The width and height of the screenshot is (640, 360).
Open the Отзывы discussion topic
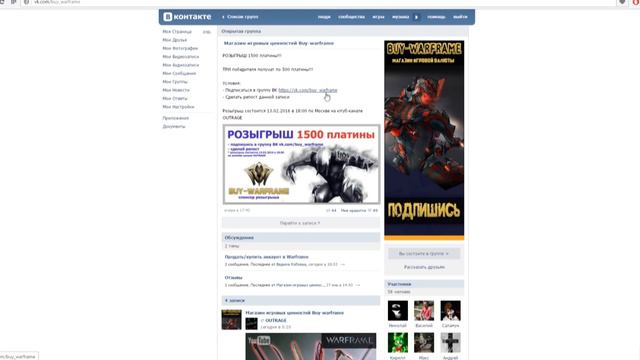tap(233, 278)
